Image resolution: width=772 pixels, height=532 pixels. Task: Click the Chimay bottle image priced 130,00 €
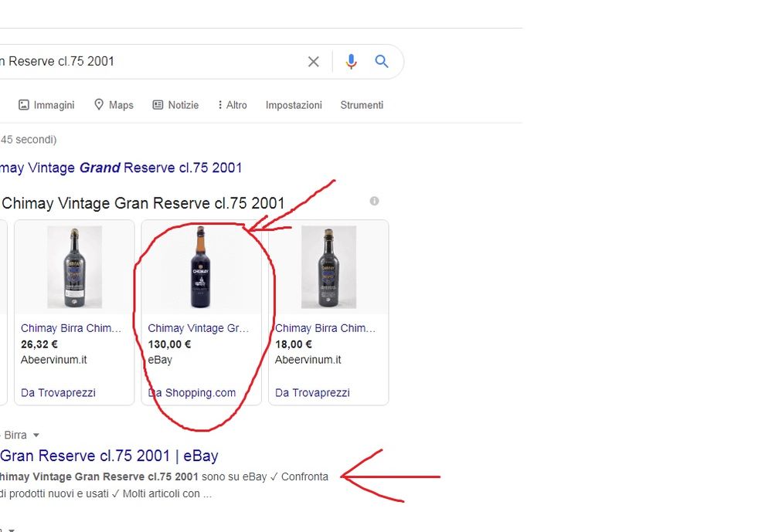pyautogui.click(x=201, y=266)
